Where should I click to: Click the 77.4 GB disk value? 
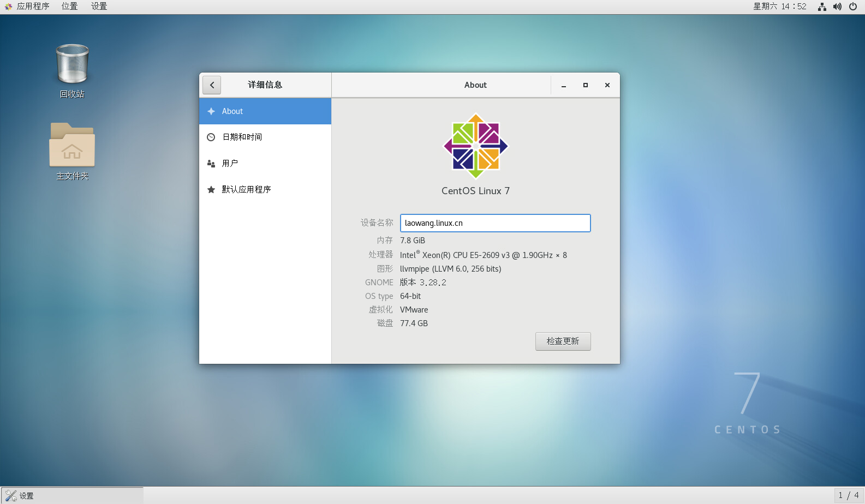pos(414,323)
